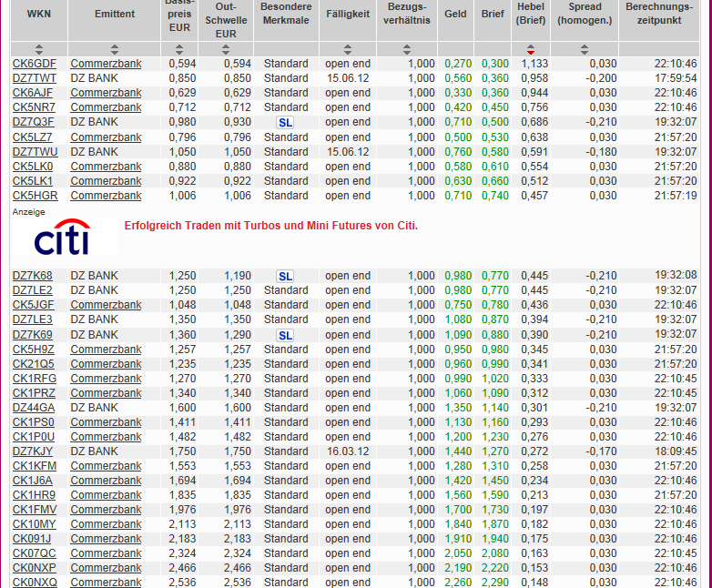Select Geld price 0,270 of CK6GDF

point(458,64)
